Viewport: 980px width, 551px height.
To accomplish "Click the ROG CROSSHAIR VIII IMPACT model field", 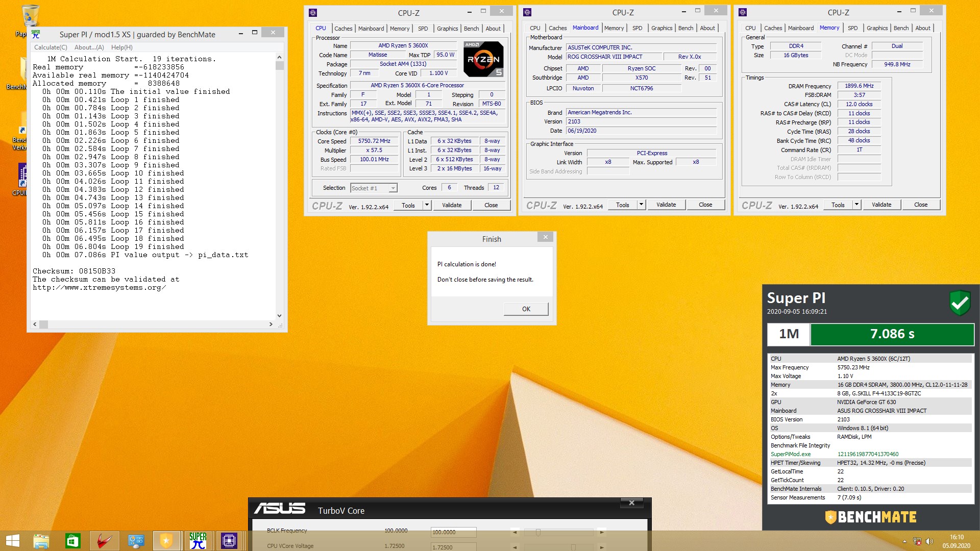I will 615,57.
